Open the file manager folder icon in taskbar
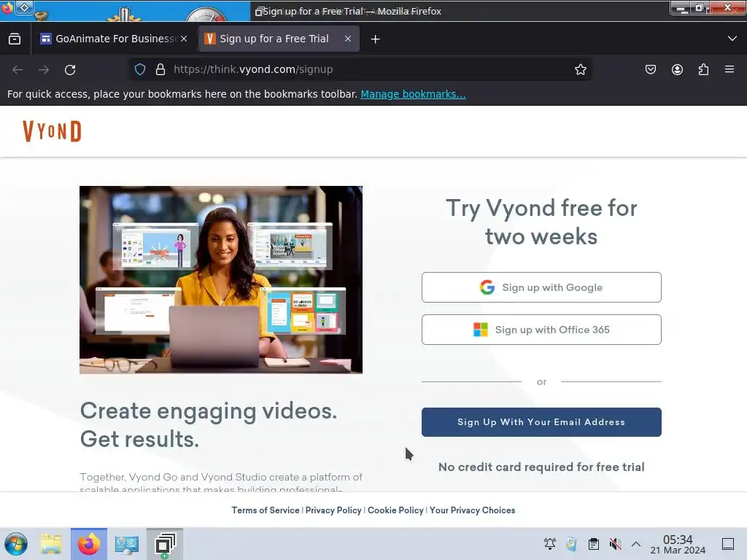The image size is (747, 560). (51, 544)
